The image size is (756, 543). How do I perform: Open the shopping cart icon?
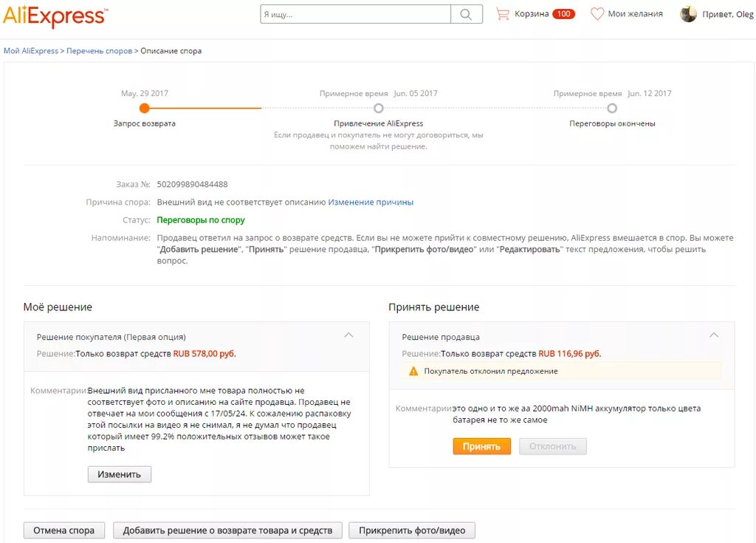tap(503, 14)
